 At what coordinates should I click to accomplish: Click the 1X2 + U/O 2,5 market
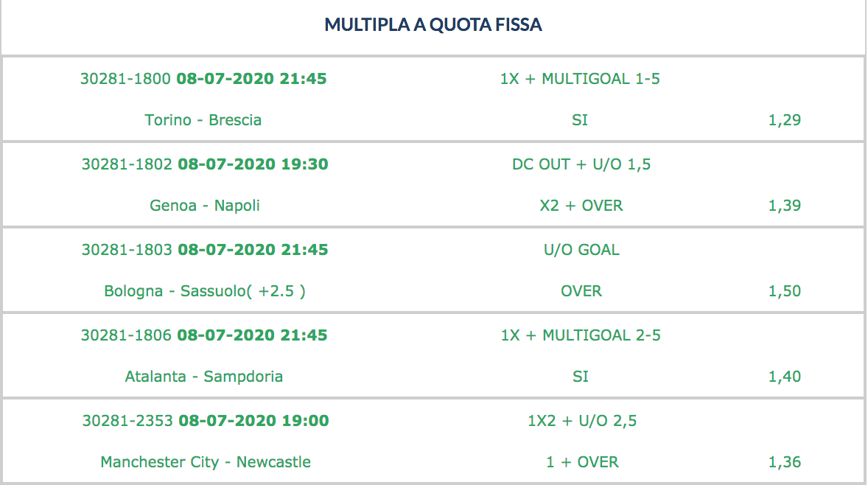click(x=582, y=421)
